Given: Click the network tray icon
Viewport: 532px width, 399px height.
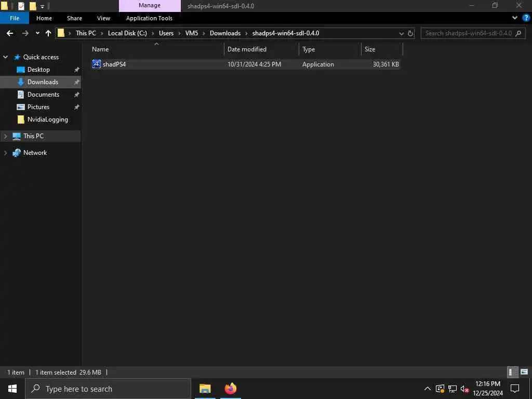Looking at the screenshot, I should point(453,389).
